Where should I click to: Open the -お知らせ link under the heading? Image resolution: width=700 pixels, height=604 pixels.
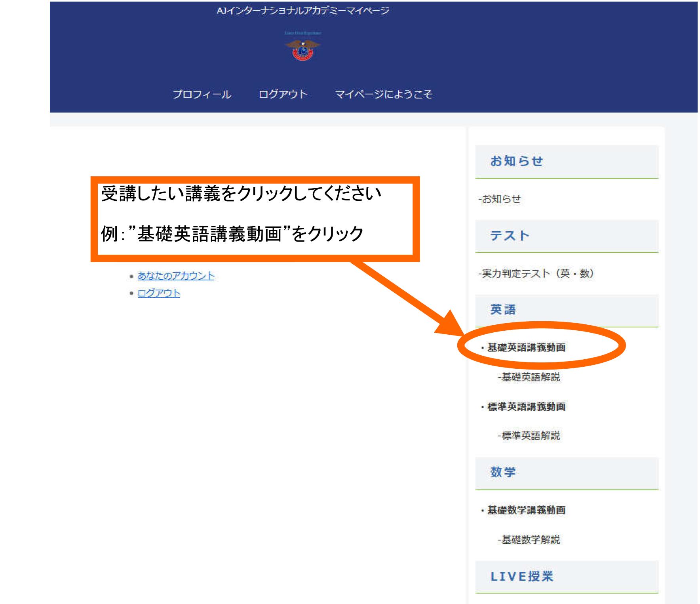pyautogui.click(x=500, y=199)
